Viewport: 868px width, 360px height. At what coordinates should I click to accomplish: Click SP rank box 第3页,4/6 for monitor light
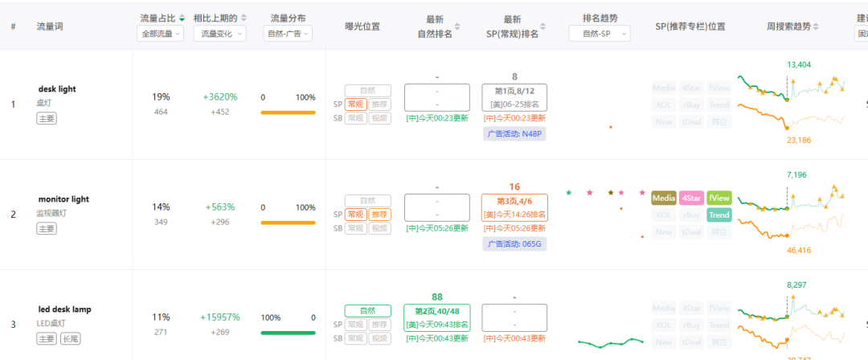coord(514,207)
